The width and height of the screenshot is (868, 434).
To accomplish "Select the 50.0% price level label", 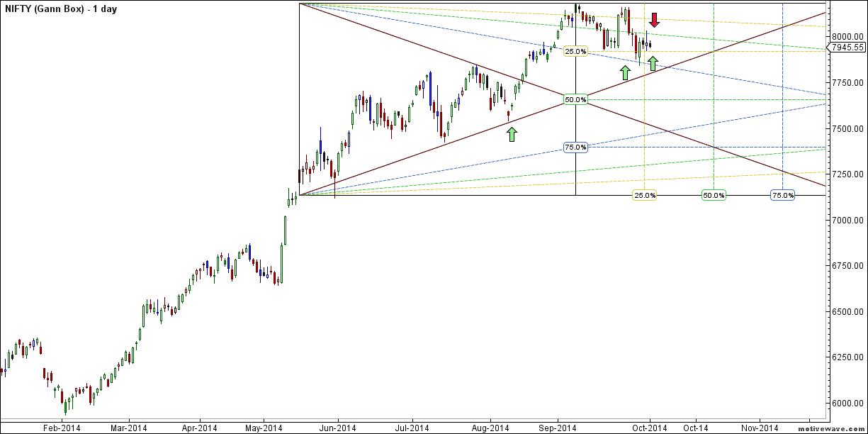I will pos(575,100).
